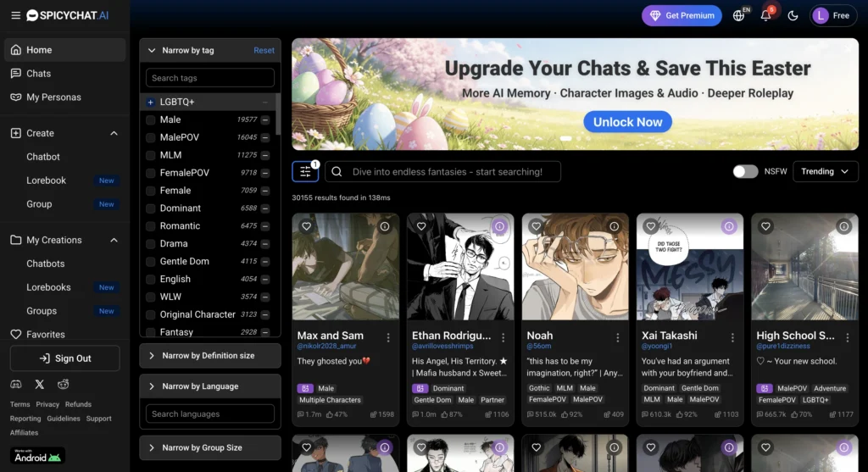Open info icon on Noah card
Viewport: 868px width, 472px height.
tap(615, 226)
